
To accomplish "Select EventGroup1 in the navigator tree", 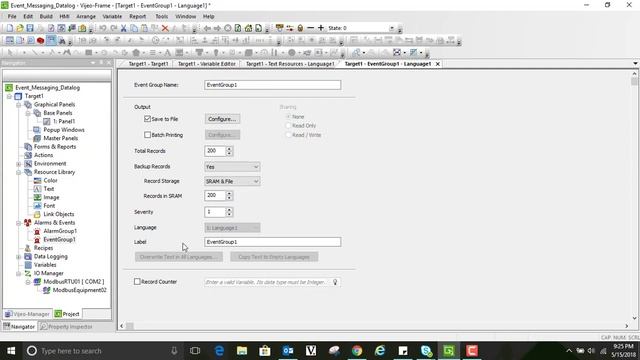I will point(60,240).
